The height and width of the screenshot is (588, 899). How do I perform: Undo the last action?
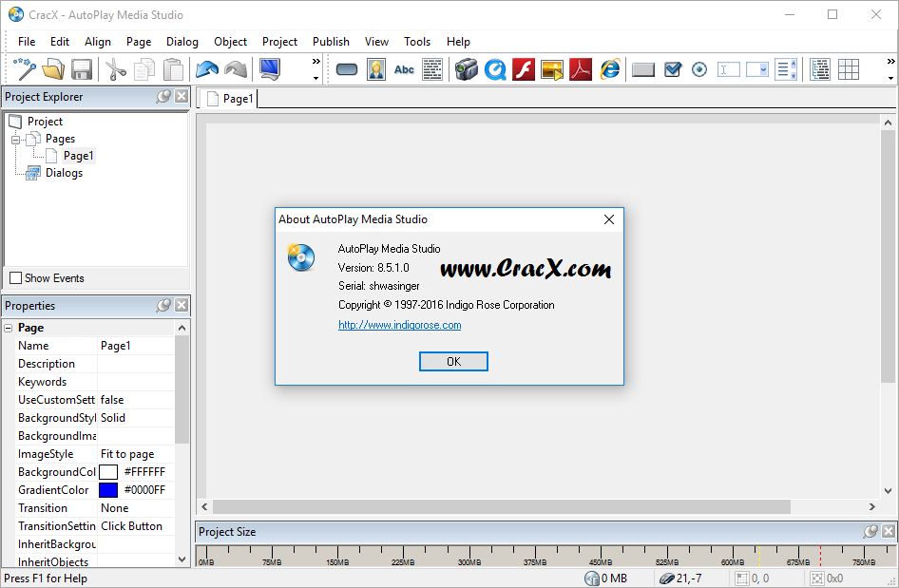click(207, 69)
